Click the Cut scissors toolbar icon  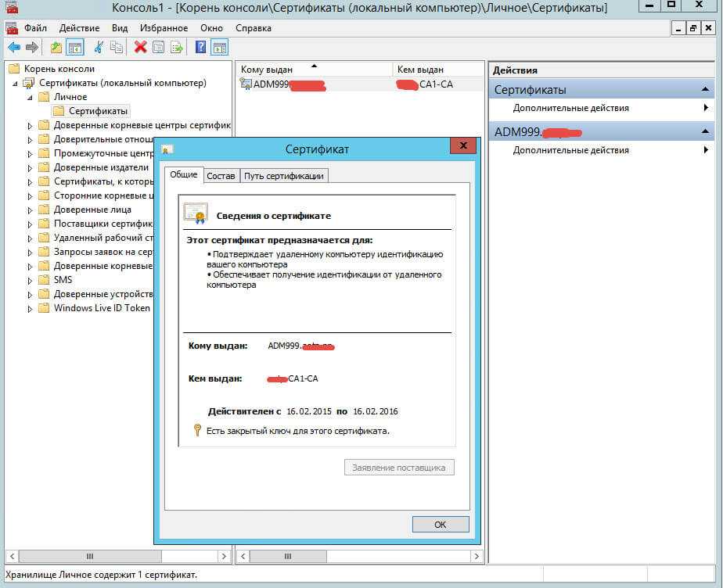click(x=99, y=47)
